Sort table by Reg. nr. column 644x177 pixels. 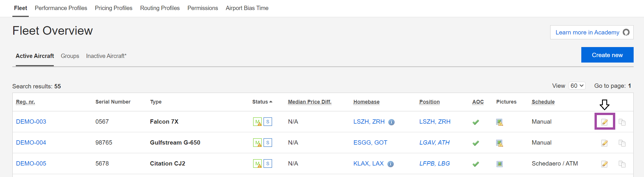pos(26,102)
